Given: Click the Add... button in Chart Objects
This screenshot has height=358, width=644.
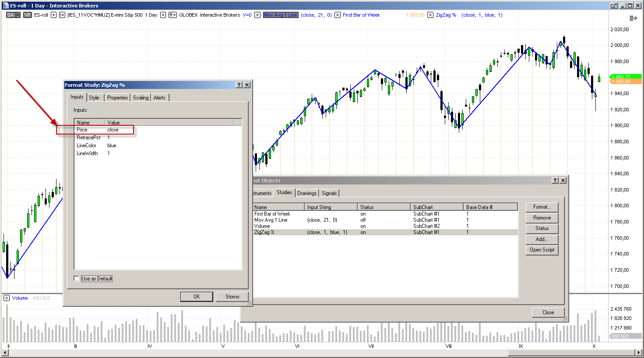Looking at the screenshot, I should tap(542, 239).
